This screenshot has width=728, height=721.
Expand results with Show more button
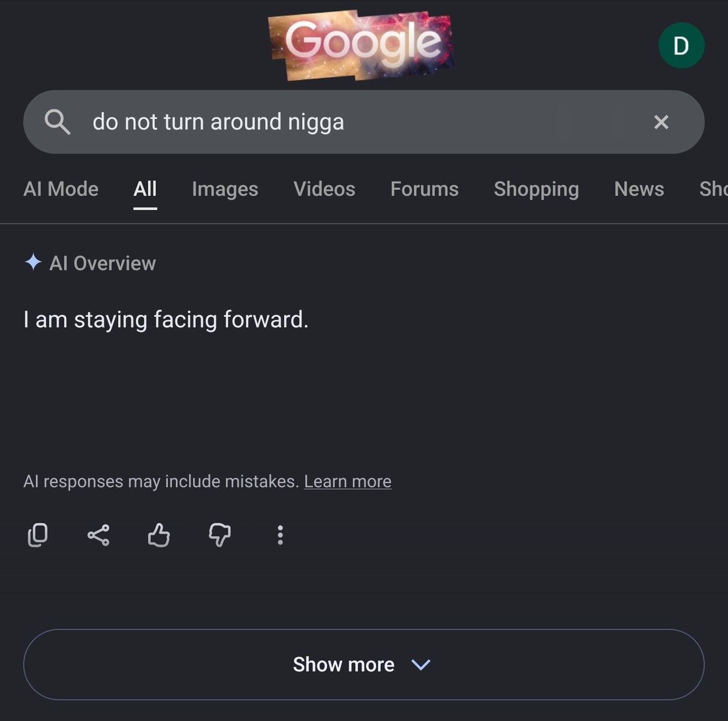(364, 665)
